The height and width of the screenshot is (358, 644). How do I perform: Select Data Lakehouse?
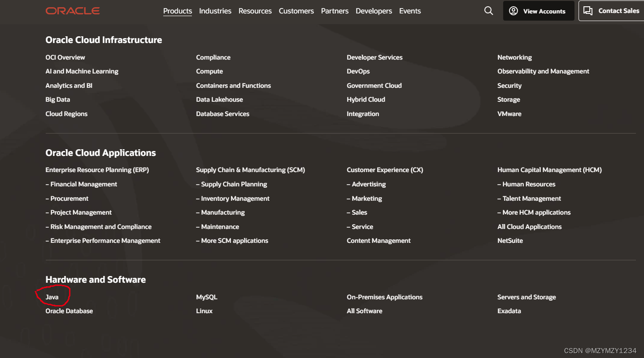(220, 99)
